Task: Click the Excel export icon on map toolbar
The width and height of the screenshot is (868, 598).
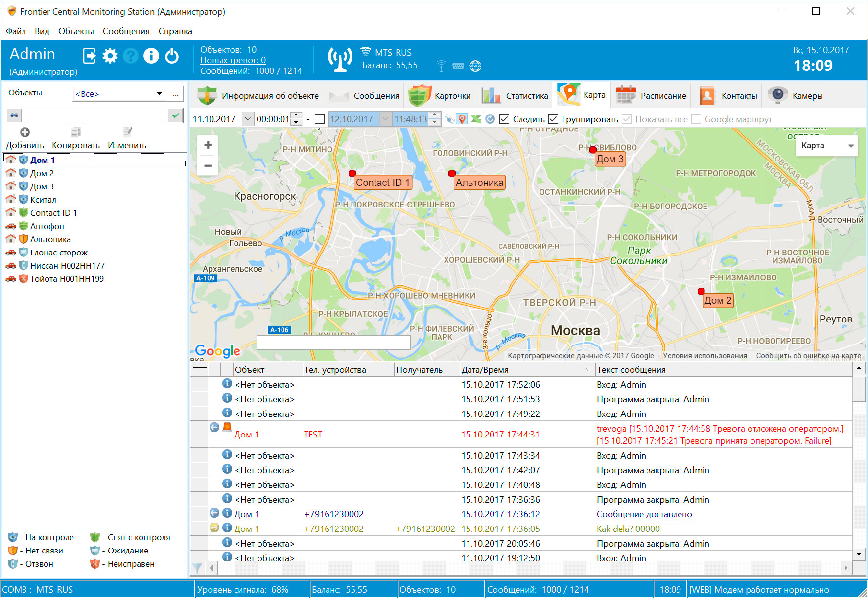Action: point(476,119)
